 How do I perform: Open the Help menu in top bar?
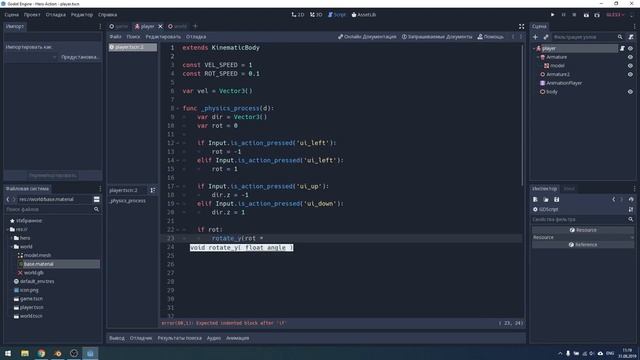pos(107,15)
